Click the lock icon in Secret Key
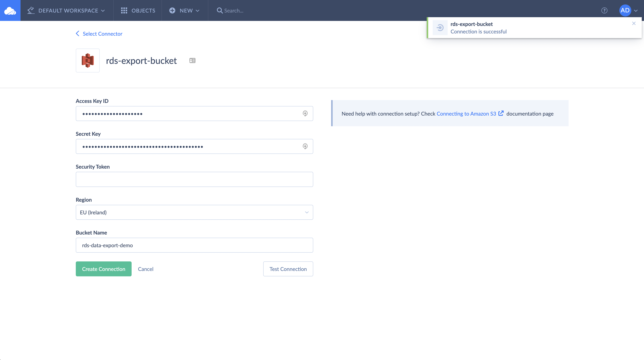The height and width of the screenshot is (360, 644). pyautogui.click(x=305, y=146)
